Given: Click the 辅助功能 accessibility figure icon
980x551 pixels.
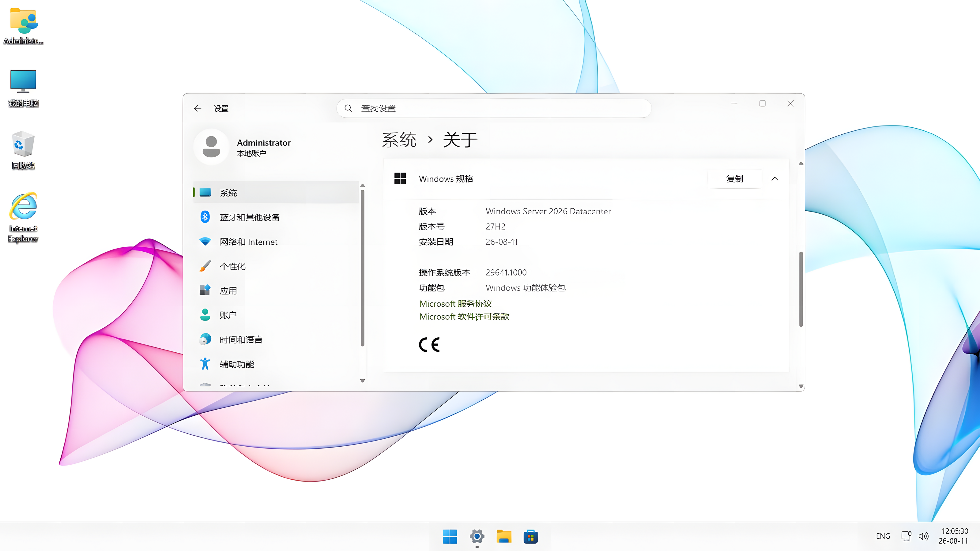Looking at the screenshot, I should pos(205,364).
